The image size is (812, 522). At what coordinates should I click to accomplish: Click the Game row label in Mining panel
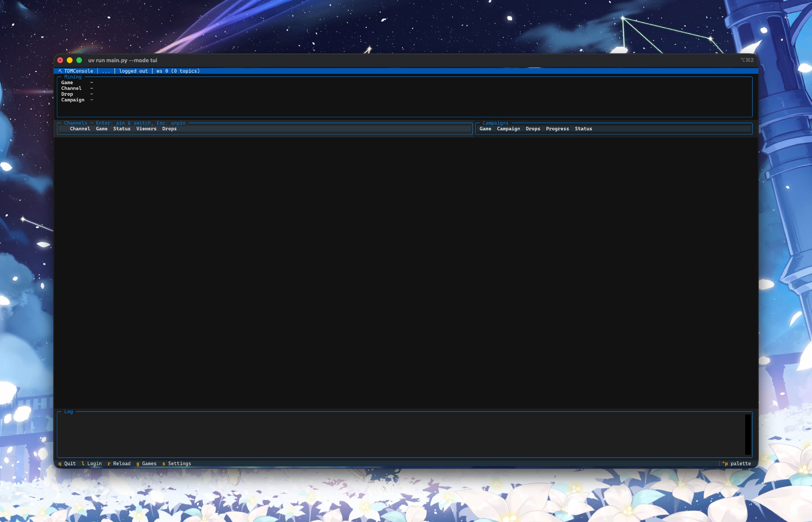(67, 83)
